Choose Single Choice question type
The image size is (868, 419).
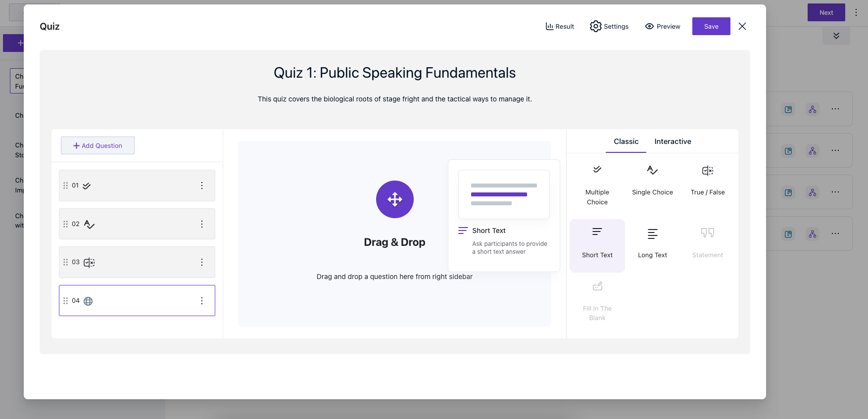pos(652,181)
